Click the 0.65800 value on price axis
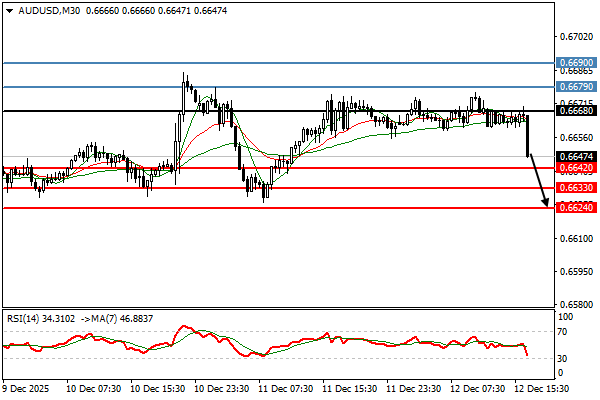Screen dimensions: 600x400 (575, 305)
